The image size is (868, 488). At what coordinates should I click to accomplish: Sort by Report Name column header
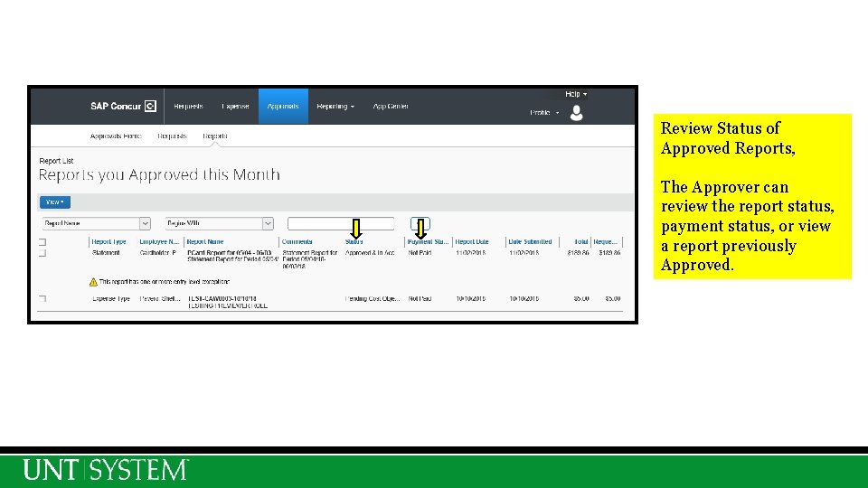(x=205, y=242)
